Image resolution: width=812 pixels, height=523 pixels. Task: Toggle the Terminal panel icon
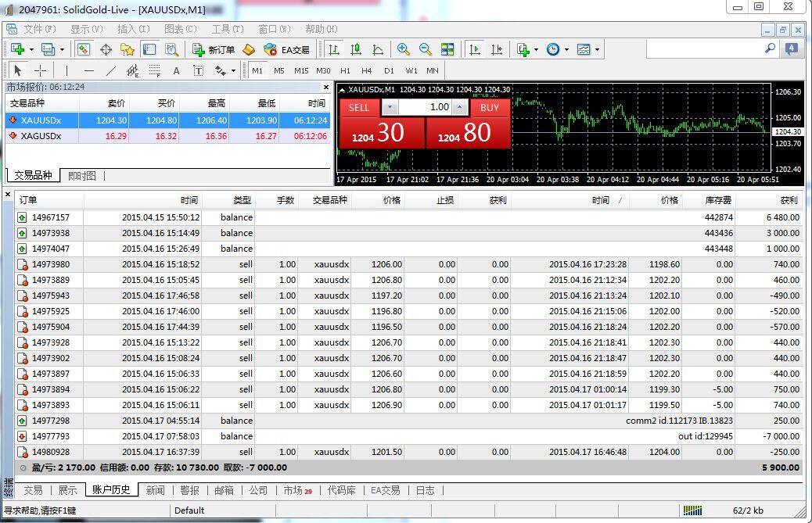point(149,49)
